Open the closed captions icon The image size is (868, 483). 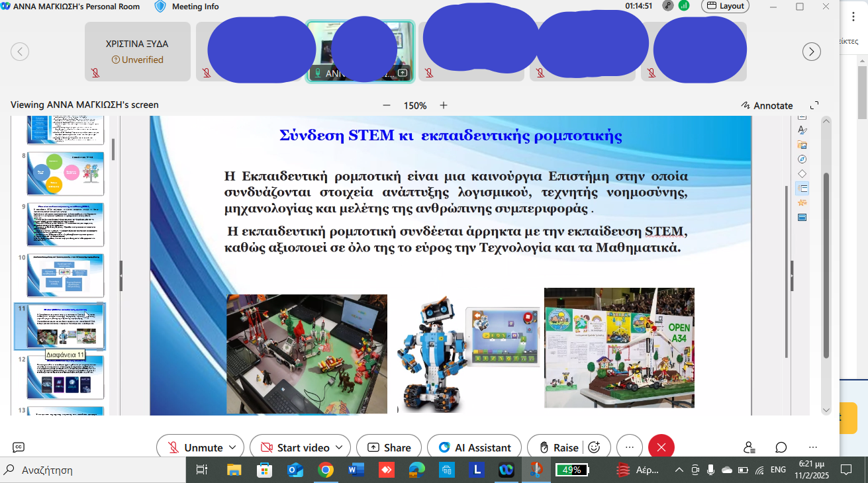pyautogui.click(x=19, y=447)
